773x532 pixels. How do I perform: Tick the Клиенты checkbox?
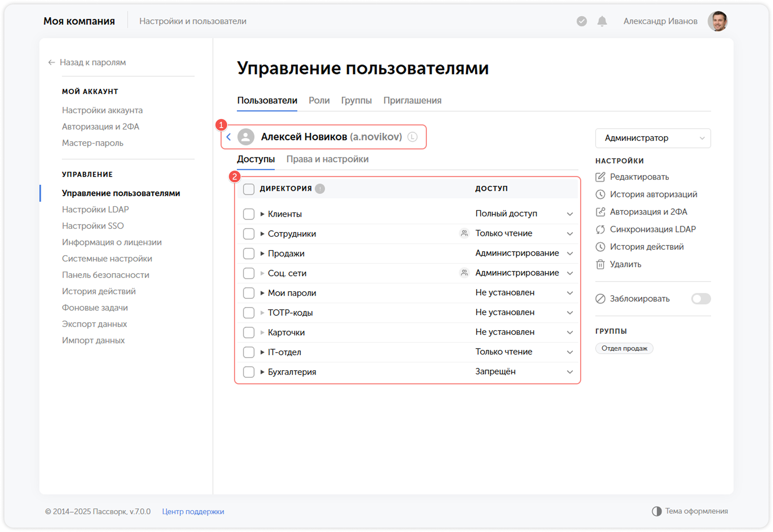pos(249,214)
